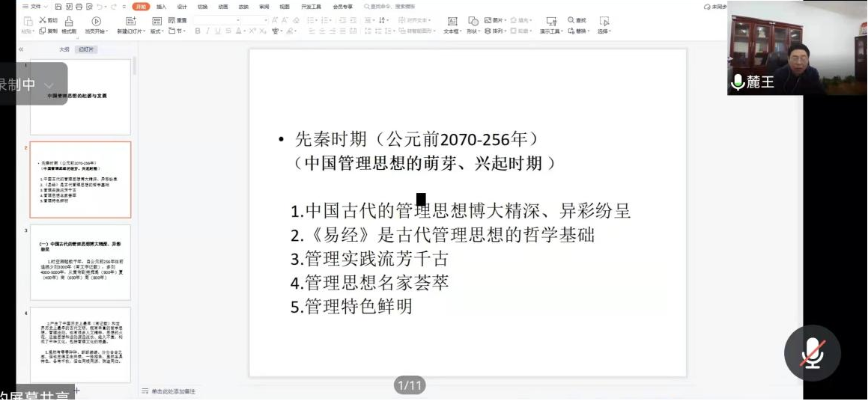Select slide 1 title thumbnail

pos(80,97)
